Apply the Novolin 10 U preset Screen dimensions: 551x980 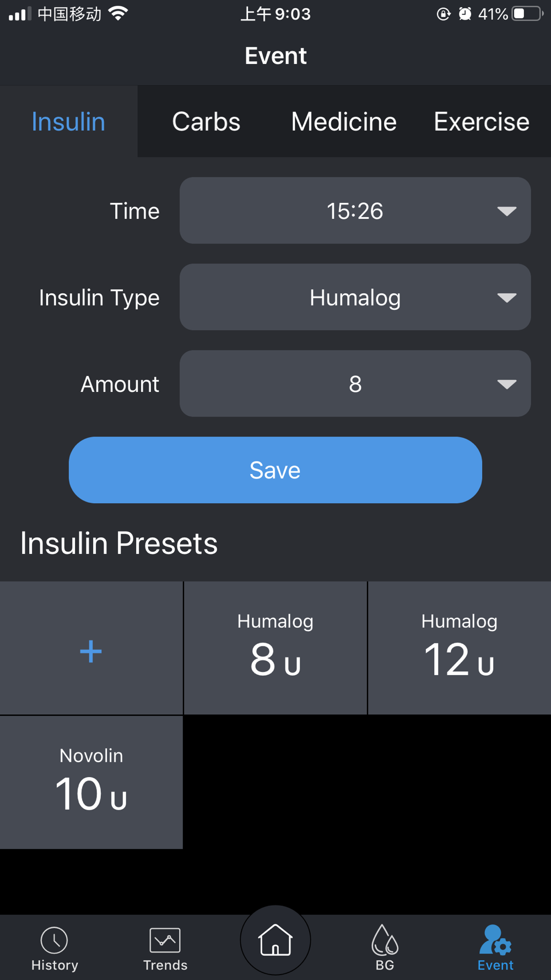91,783
